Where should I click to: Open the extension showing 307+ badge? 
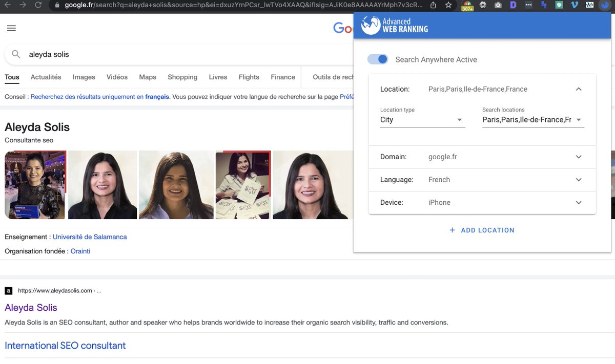467,6
